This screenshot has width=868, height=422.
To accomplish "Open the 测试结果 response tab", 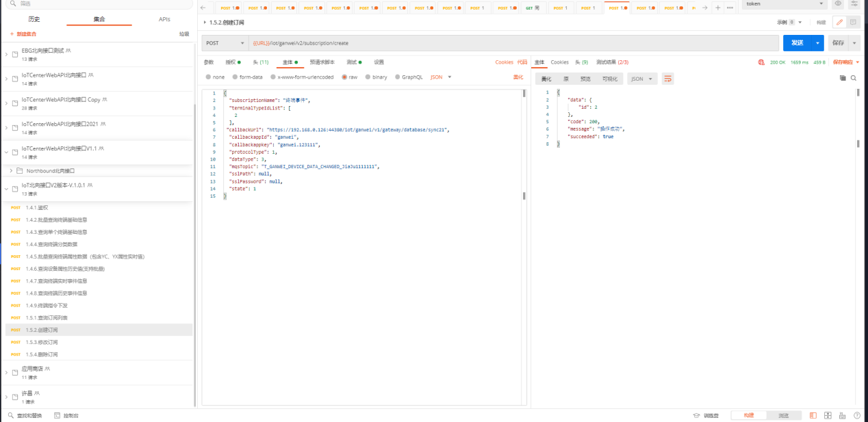I will 612,62.
